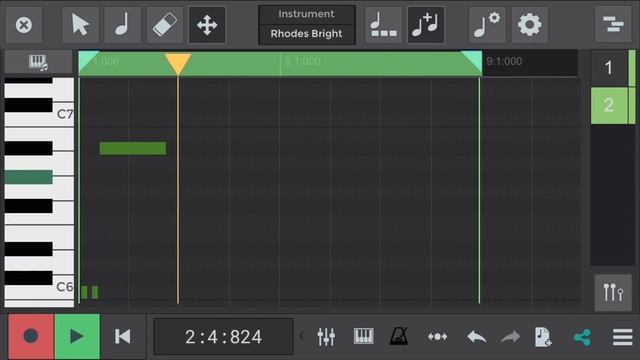This screenshot has height=360, width=640.
Task: Redo the last undone action
Action: coord(510,337)
